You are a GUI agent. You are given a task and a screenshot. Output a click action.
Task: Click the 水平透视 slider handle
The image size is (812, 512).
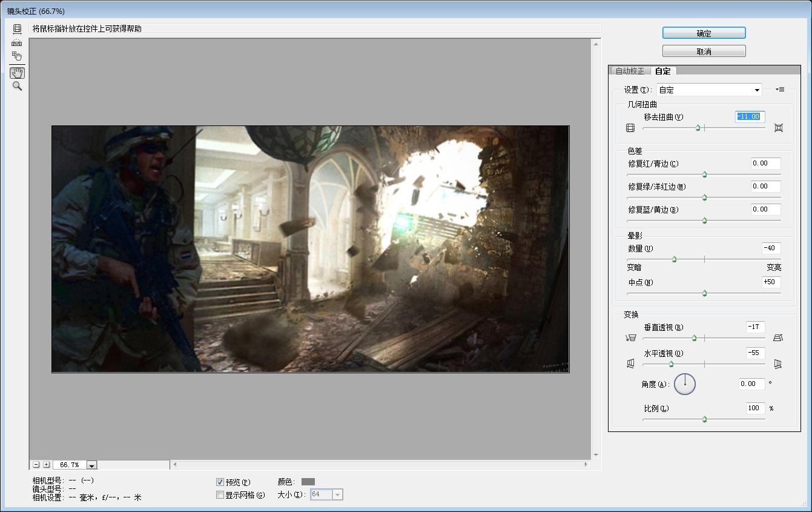point(671,364)
